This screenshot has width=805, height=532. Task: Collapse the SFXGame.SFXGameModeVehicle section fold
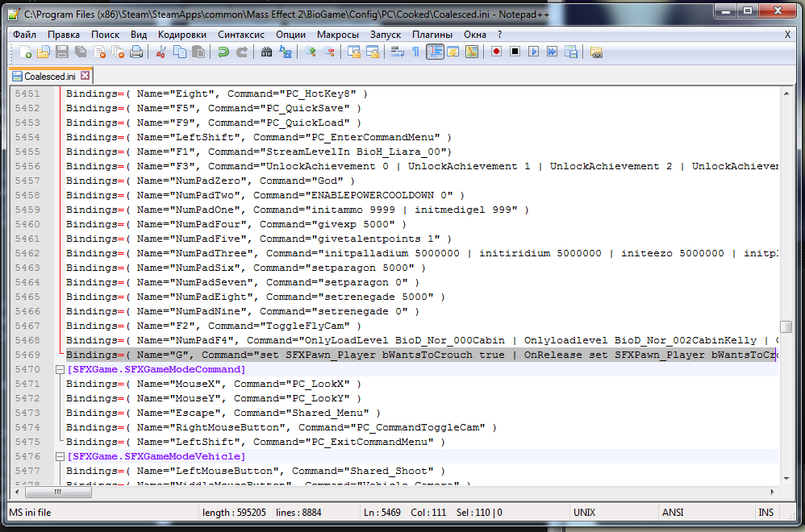[x=60, y=456]
